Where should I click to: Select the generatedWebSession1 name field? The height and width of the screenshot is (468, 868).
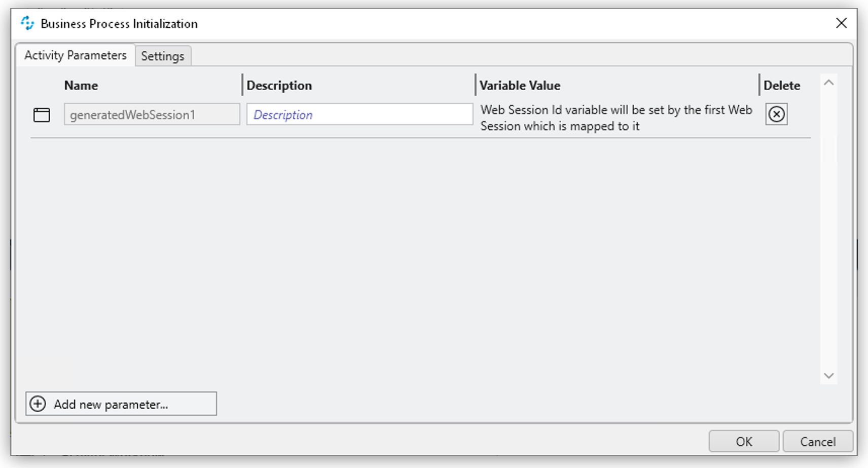pyautogui.click(x=151, y=114)
